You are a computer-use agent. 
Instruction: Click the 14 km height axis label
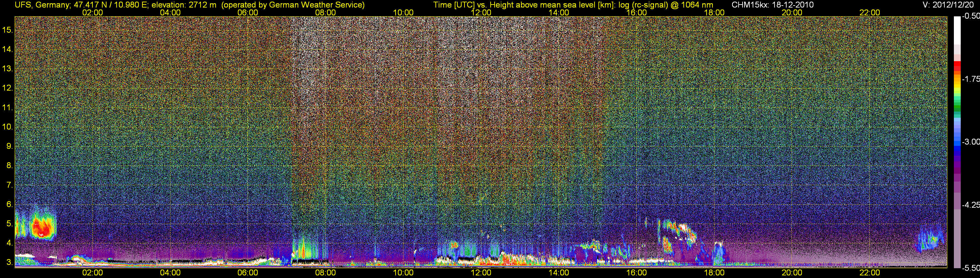pos(7,49)
